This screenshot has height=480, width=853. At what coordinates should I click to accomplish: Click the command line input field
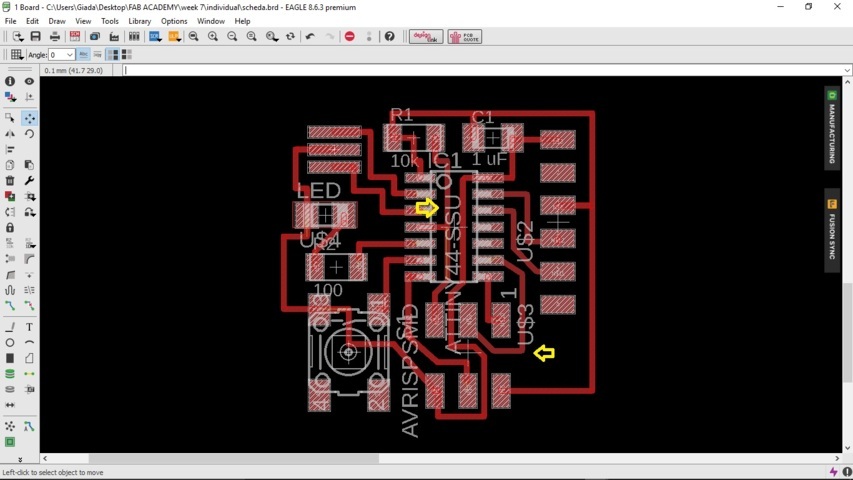(484, 70)
